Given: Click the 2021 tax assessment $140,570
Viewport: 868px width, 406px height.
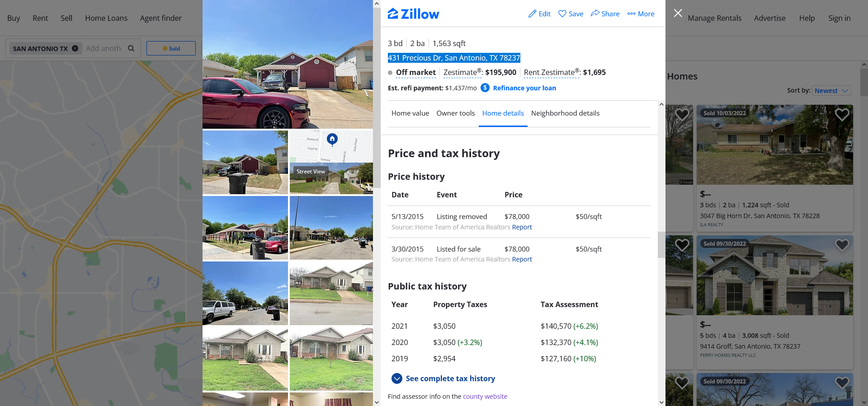Looking at the screenshot, I should [556, 326].
